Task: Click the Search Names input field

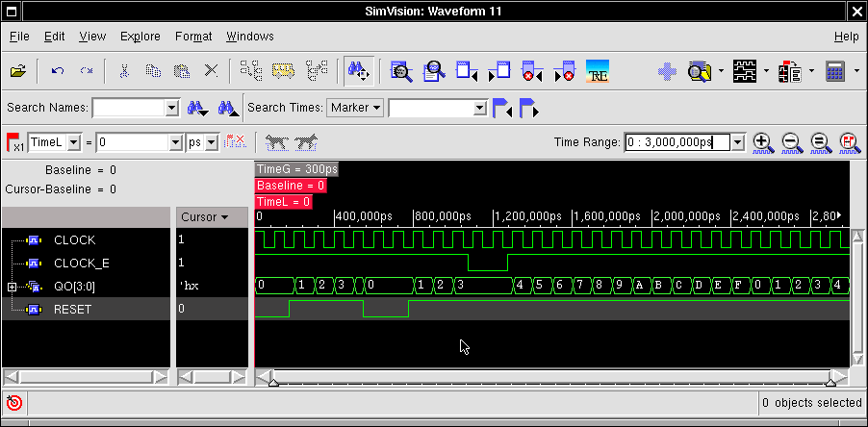Action: 130,108
